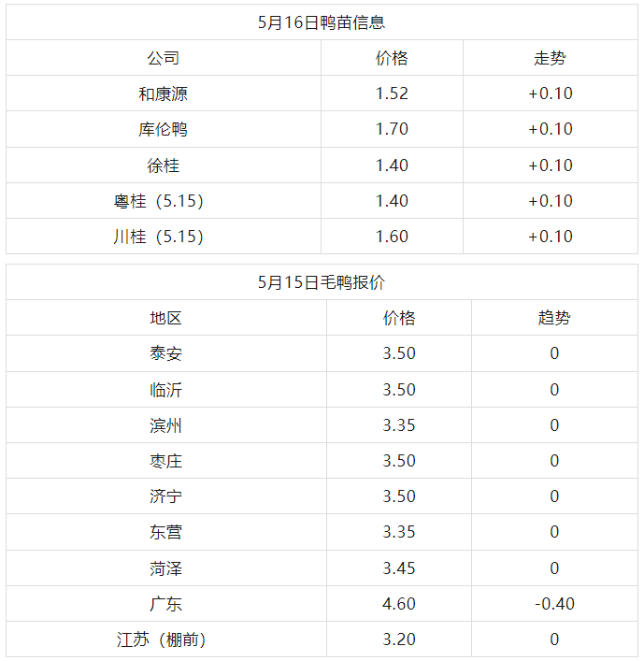The width and height of the screenshot is (644, 661).
Task: Select the 3.45 price for 菏泽
Action: point(399,568)
